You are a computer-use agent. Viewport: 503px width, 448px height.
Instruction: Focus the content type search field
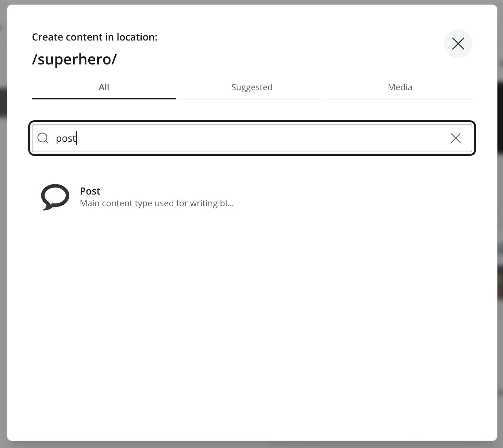pyautogui.click(x=252, y=138)
